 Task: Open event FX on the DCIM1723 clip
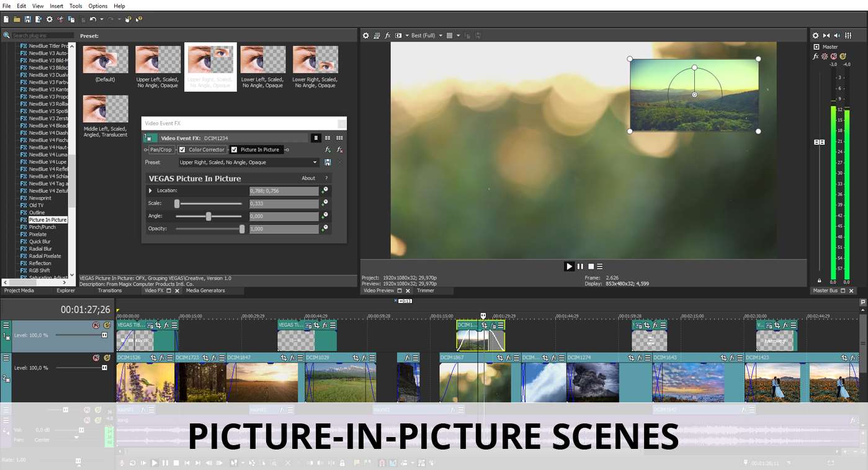(x=213, y=358)
